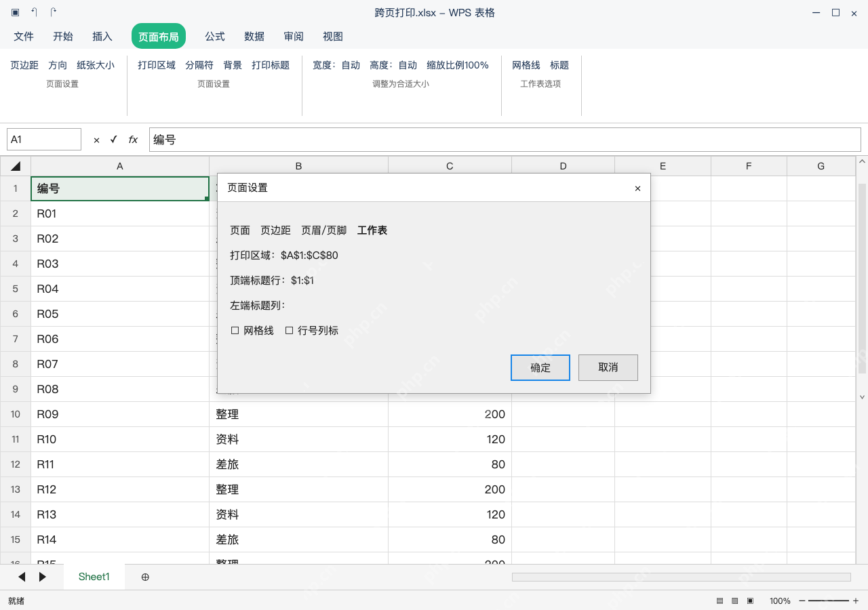Switch to the 页边距 tab in dialog
The image size is (868, 610).
[275, 230]
